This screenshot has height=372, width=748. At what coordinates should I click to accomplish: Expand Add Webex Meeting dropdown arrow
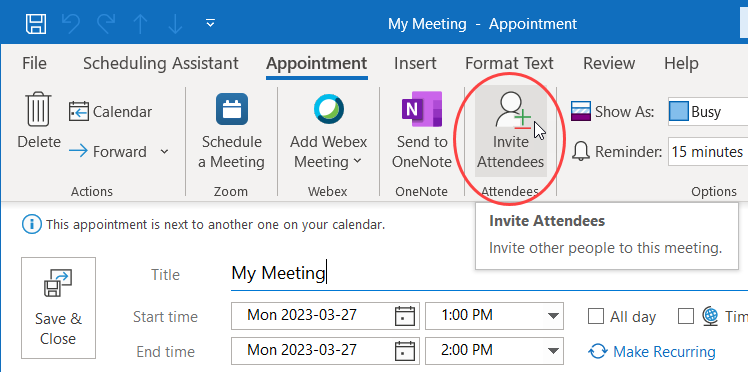[x=358, y=162]
